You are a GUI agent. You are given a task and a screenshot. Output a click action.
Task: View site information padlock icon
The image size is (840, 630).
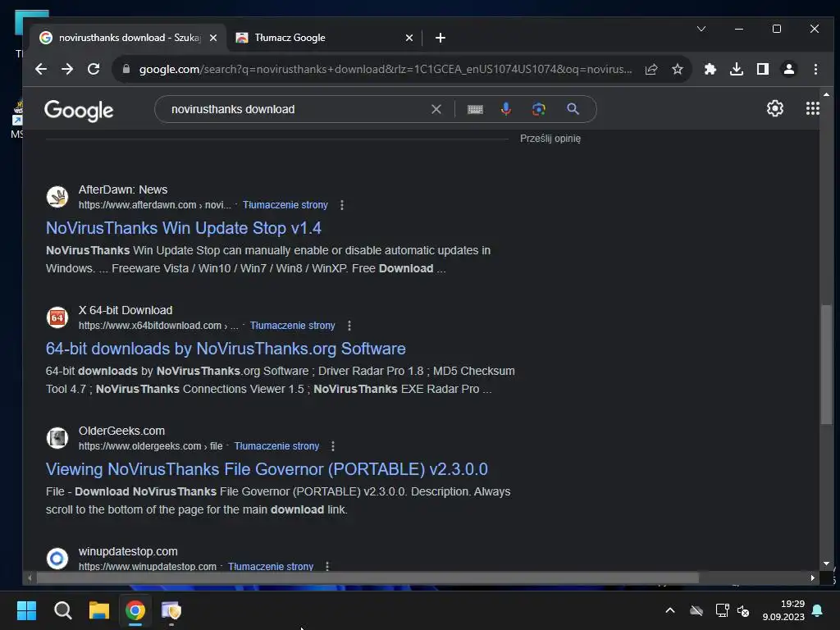coord(126,69)
